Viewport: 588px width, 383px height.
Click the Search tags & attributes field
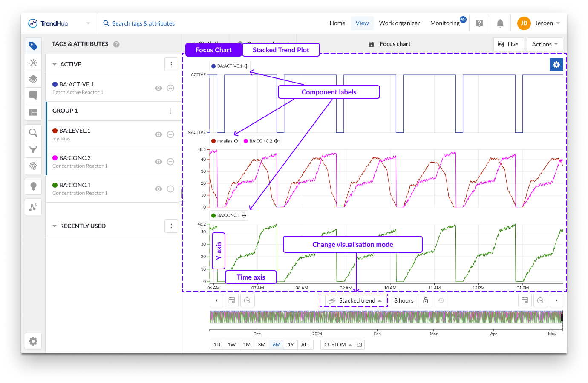pyautogui.click(x=144, y=23)
